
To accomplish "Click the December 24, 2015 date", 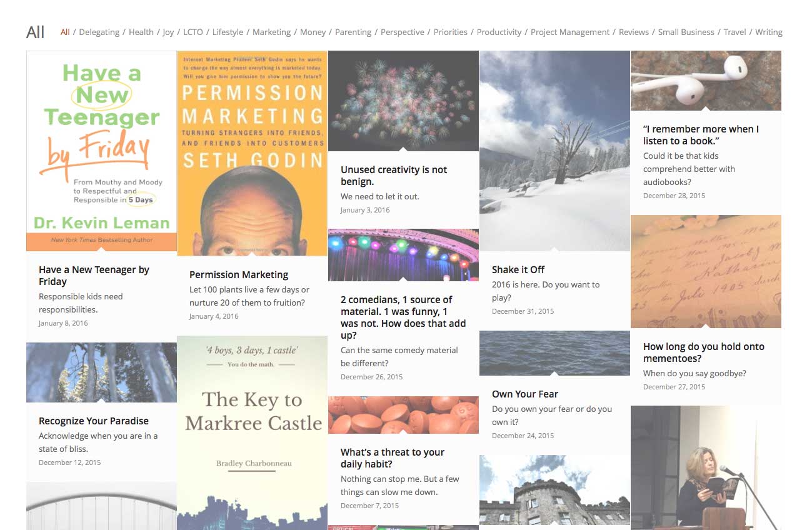I will (523, 436).
